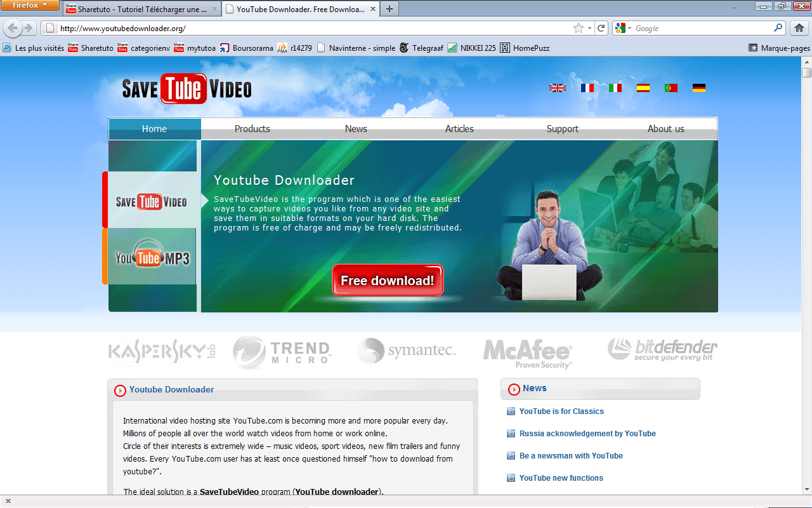Open Russia acknowledgement by YouTube news link
The height and width of the screenshot is (508, 812).
click(x=587, y=434)
